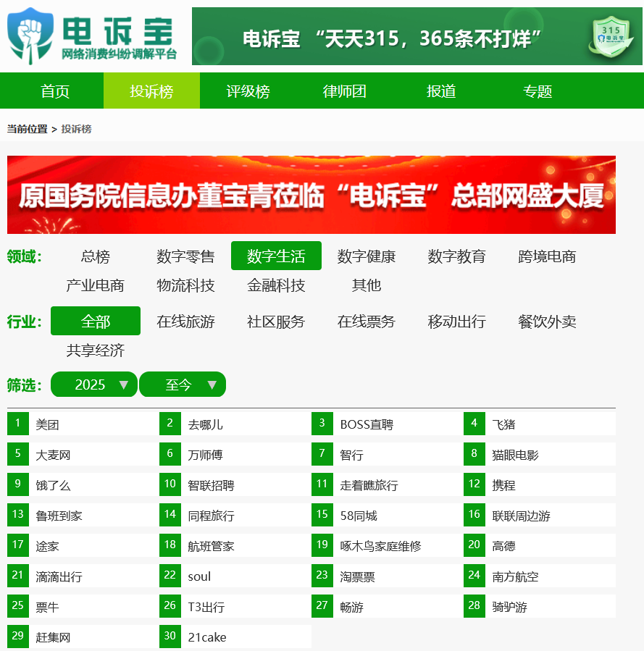The width and height of the screenshot is (644, 651).
Task: Select 跨境电商 domain filter
Action: click(547, 256)
